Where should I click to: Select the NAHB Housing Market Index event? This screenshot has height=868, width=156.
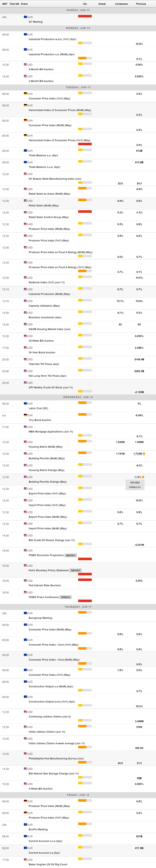click(49, 329)
